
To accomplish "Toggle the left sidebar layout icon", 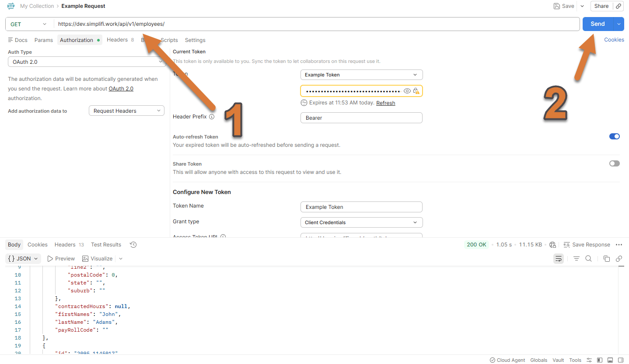I will 600,360.
